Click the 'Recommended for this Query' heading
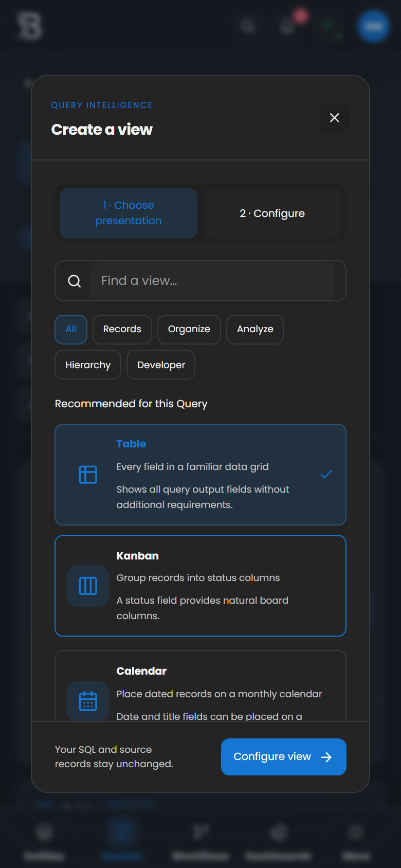The width and height of the screenshot is (401, 868). [x=131, y=404]
